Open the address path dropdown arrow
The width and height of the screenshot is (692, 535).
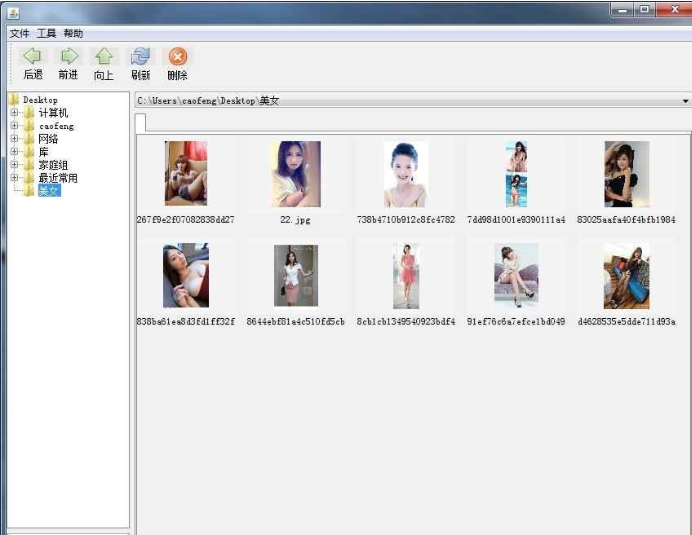click(685, 101)
